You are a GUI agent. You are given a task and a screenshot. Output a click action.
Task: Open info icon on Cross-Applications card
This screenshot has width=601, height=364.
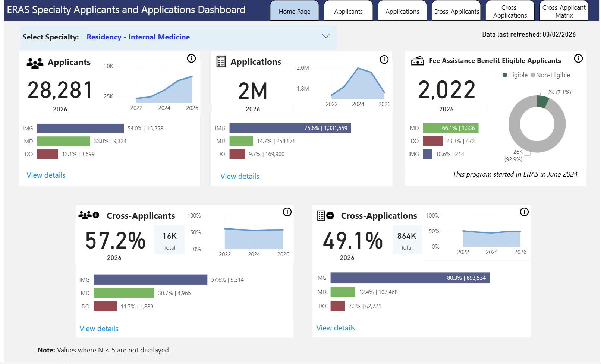tap(524, 212)
